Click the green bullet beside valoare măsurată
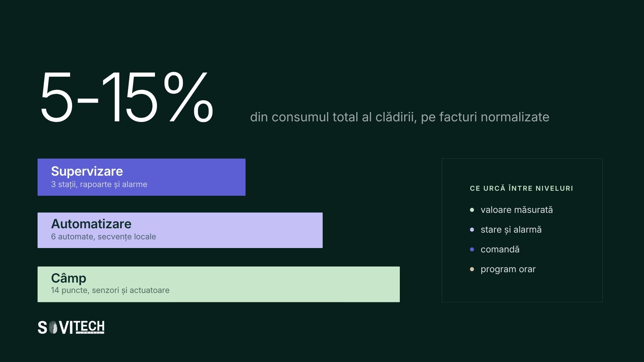Viewport: 644px width, 362px height. (472, 210)
